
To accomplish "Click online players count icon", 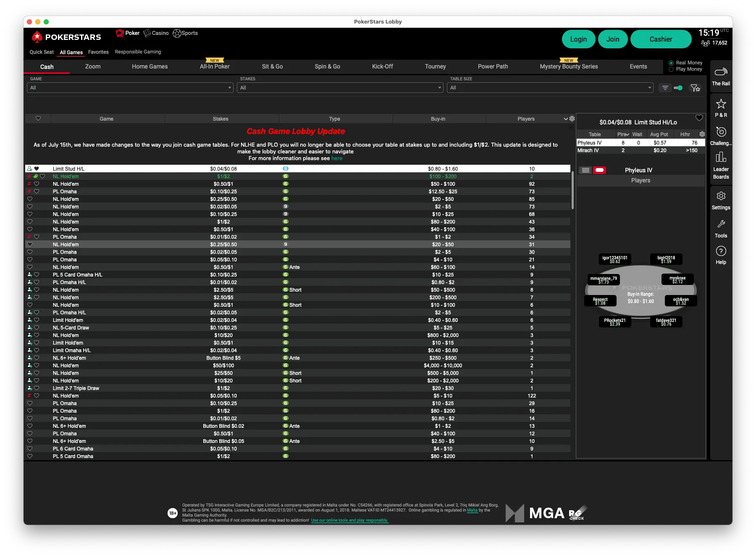I will coord(705,43).
